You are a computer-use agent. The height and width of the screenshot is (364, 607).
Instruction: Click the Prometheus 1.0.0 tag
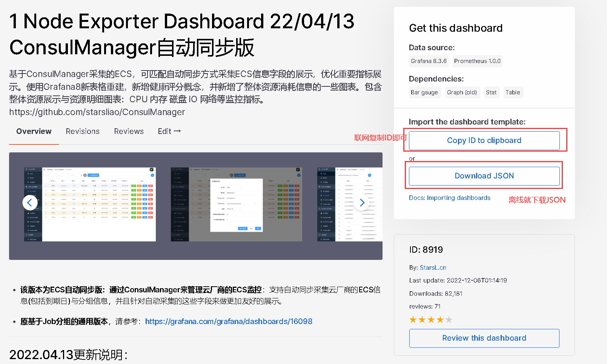pos(477,61)
